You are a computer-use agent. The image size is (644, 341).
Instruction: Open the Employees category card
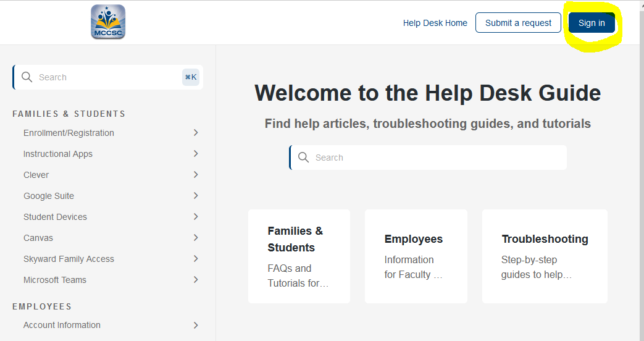click(416, 256)
